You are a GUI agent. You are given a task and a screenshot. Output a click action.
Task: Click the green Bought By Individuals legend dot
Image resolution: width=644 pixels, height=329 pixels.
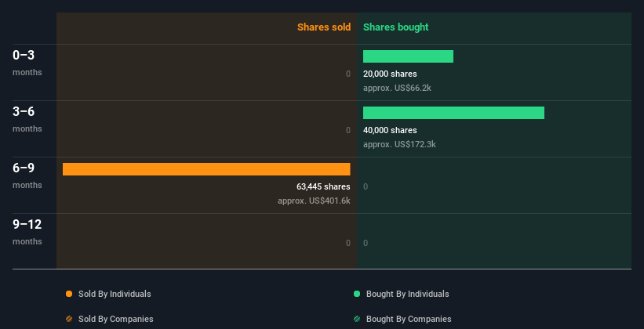(357, 294)
